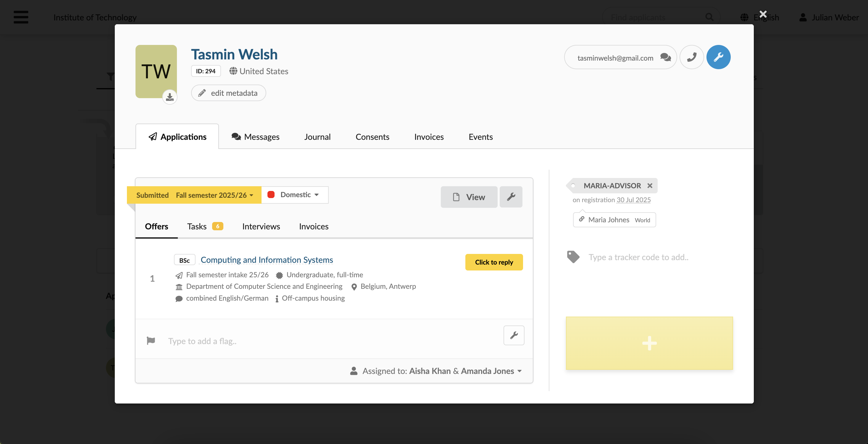This screenshot has width=868, height=444.
Task: Click the United States country label
Action: tap(264, 71)
